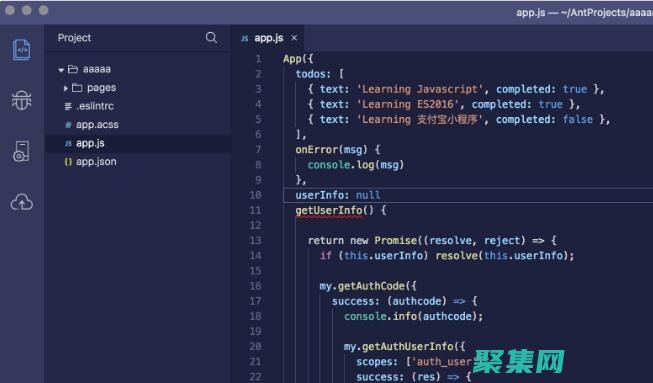The height and width of the screenshot is (383, 653).
Task: Select the pages folder
Action: pyautogui.click(x=101, y=88)
